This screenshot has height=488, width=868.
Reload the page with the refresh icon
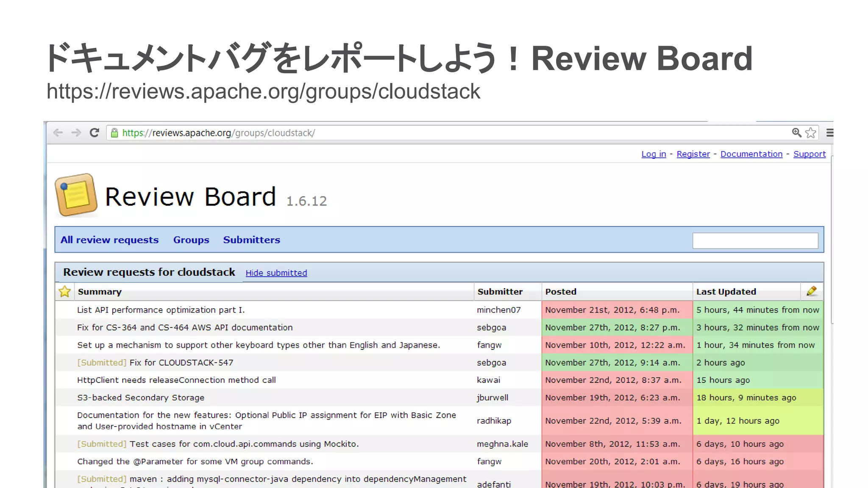tap(95, 133)
